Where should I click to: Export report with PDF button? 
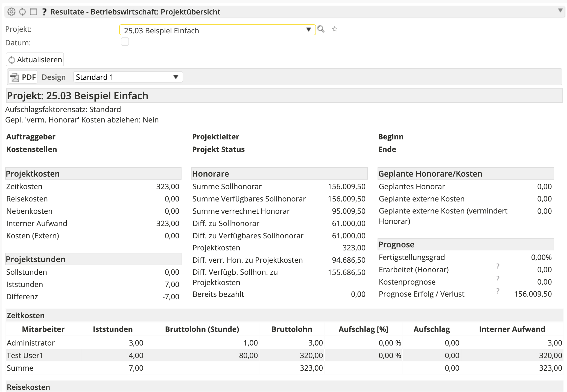[x=23, y=77]
